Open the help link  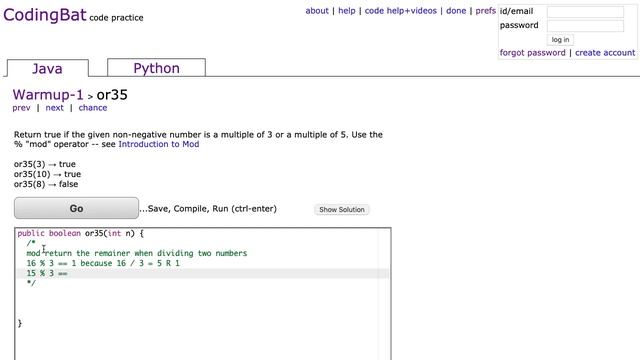click(347, 11)
